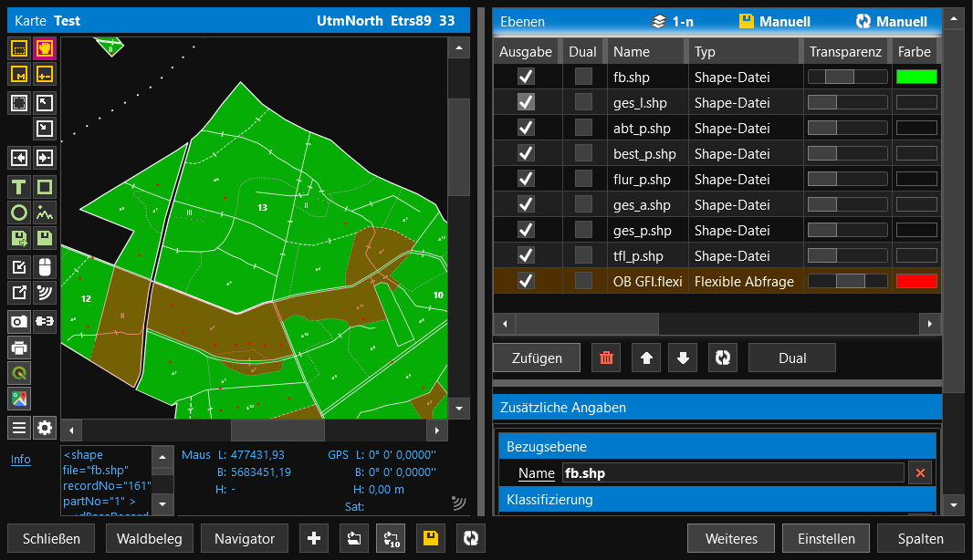This screenshot has height=560, width=973.
Task: Click the yellow save icon in bottom bar
Action: pos(431,539)
